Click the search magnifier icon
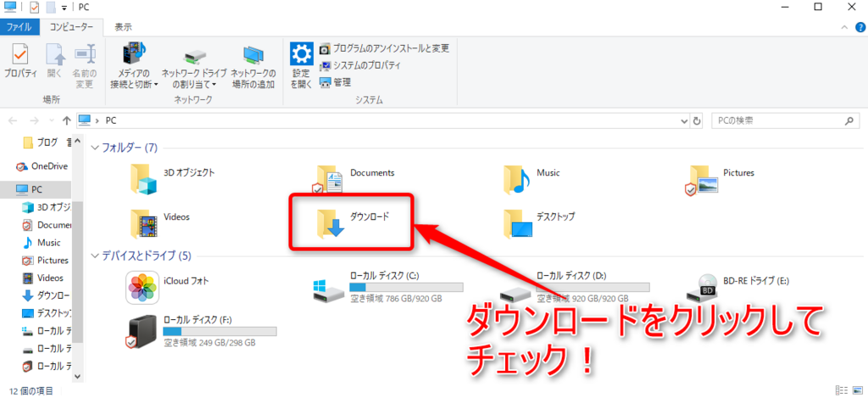868x398 pixels. pyautogui.click(x=849, y=121)
